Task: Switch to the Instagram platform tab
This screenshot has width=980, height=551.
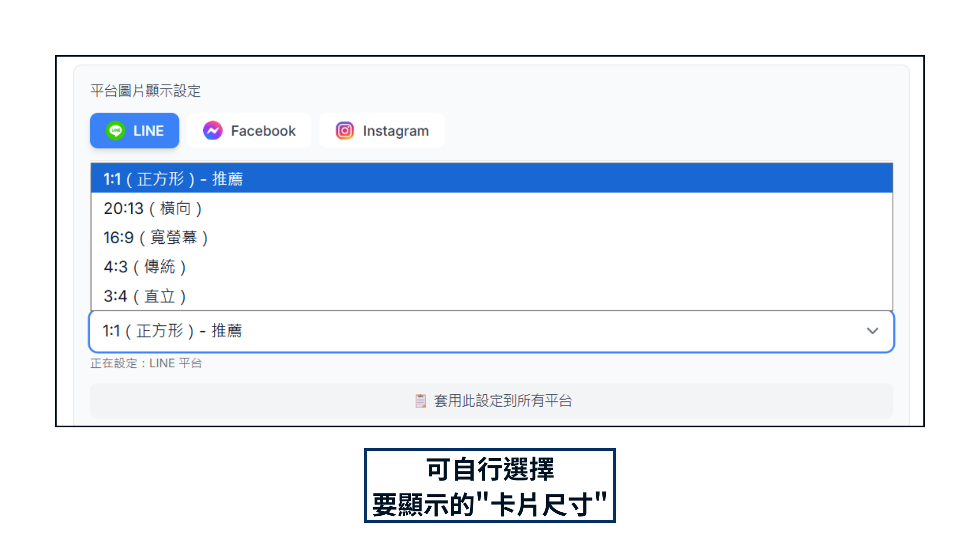Action: tap(382, 131)
